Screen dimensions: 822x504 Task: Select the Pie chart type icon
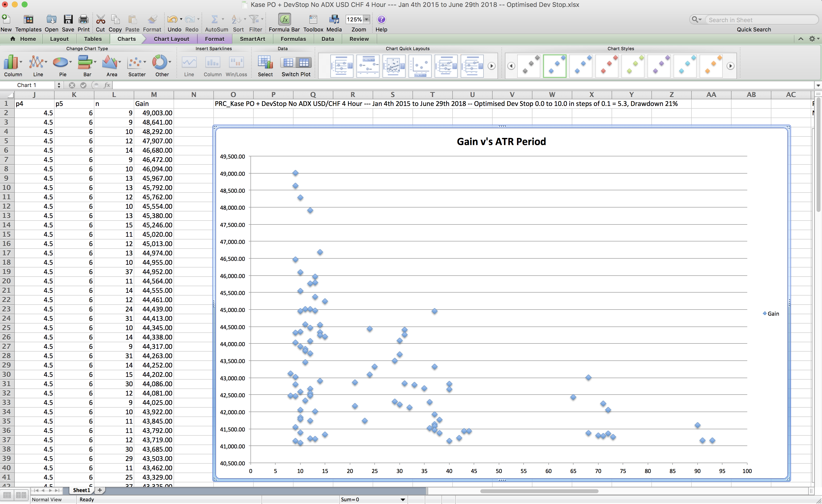click(x=61, y=62)
